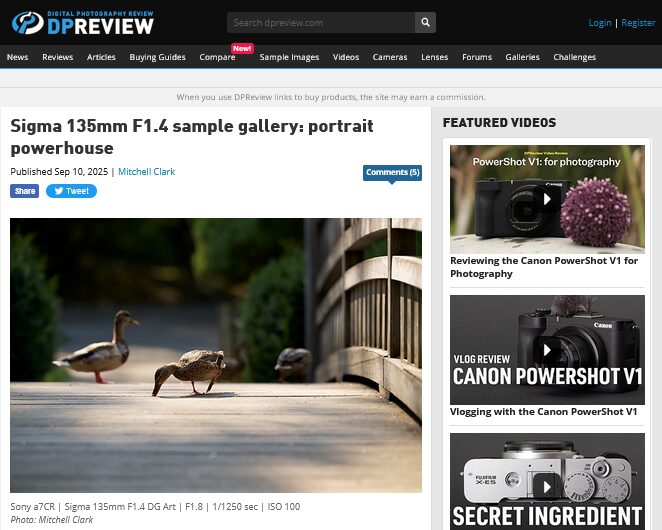Open the Register link

pyautogui.click(x=638, y=23)
